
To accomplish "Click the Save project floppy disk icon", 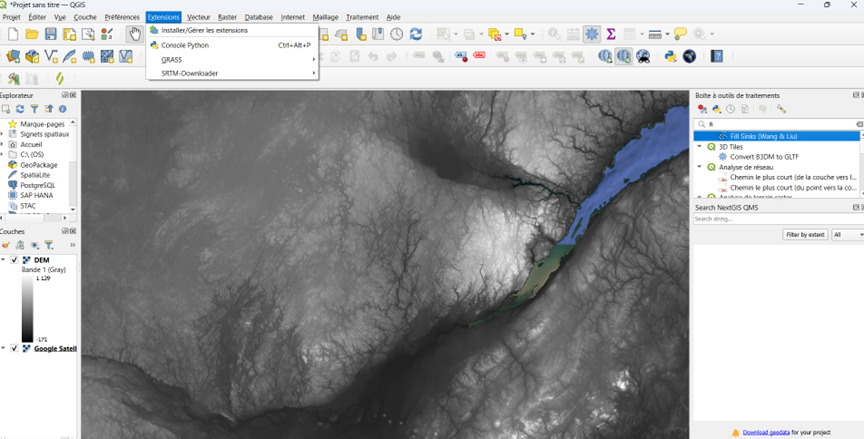I will click(x=51, y=35).
